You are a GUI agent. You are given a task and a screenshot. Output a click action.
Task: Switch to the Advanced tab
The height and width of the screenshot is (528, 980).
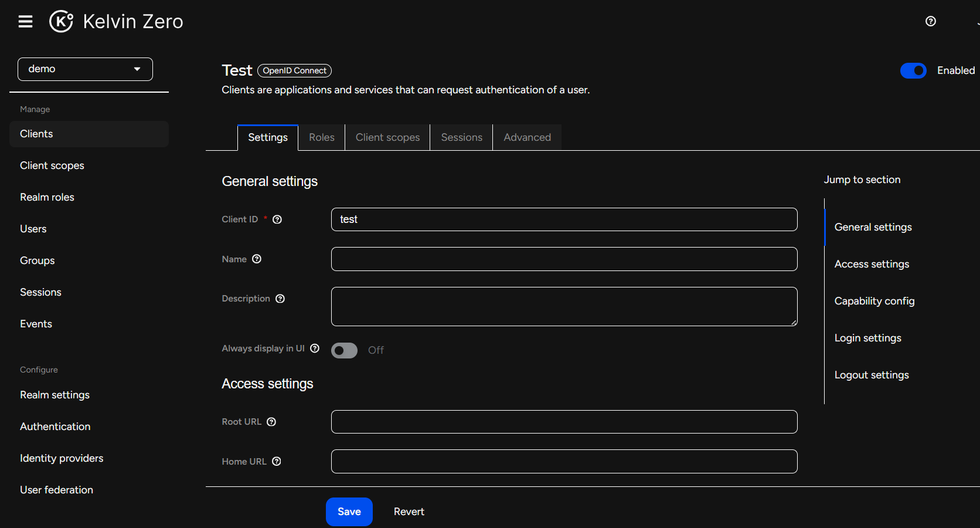click(526, 137)
